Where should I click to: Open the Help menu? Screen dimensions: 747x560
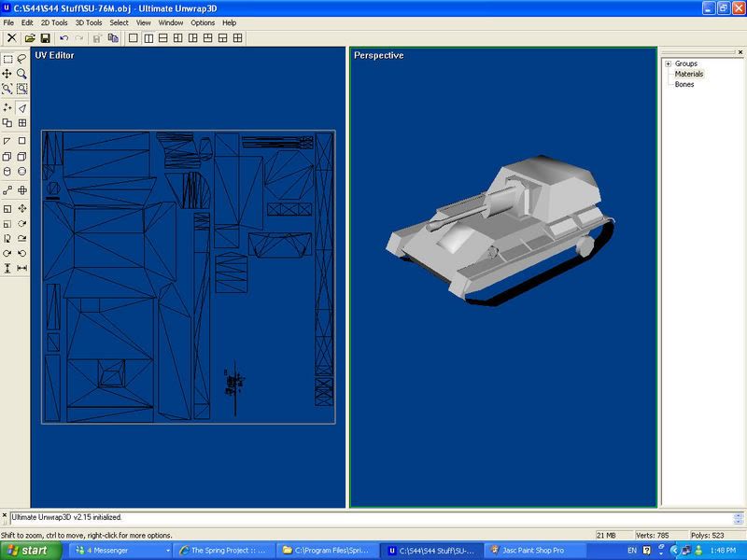click(x=229, y=22)
